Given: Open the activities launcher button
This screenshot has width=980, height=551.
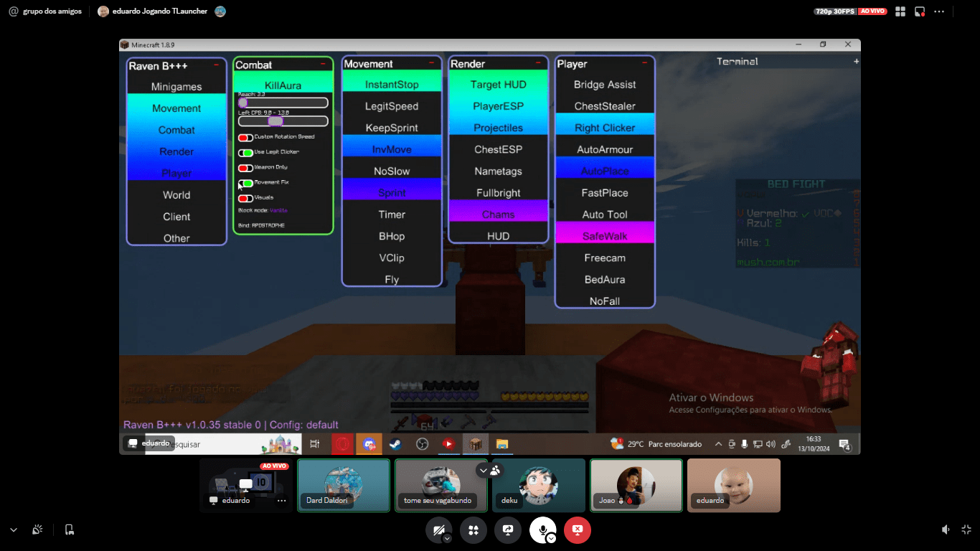Looking at the screenshot, I should click(x=473, y=530).
